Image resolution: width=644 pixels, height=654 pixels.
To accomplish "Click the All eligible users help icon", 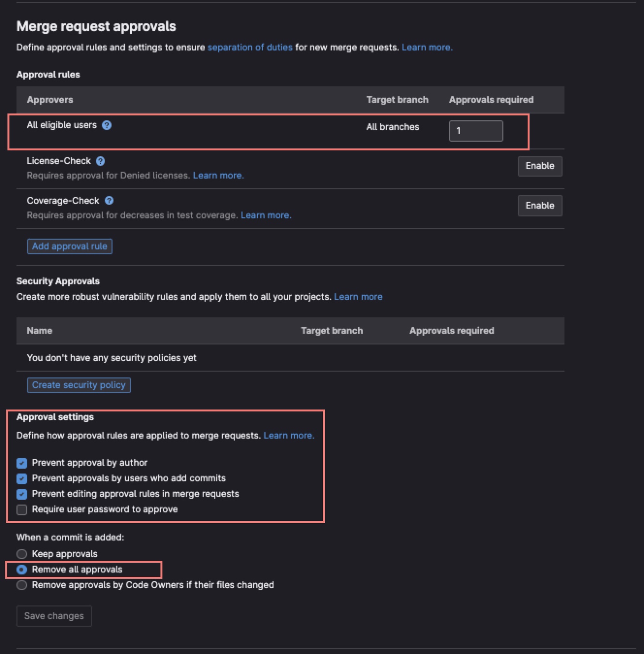I will pyautogui.click(x=107, y=125).
